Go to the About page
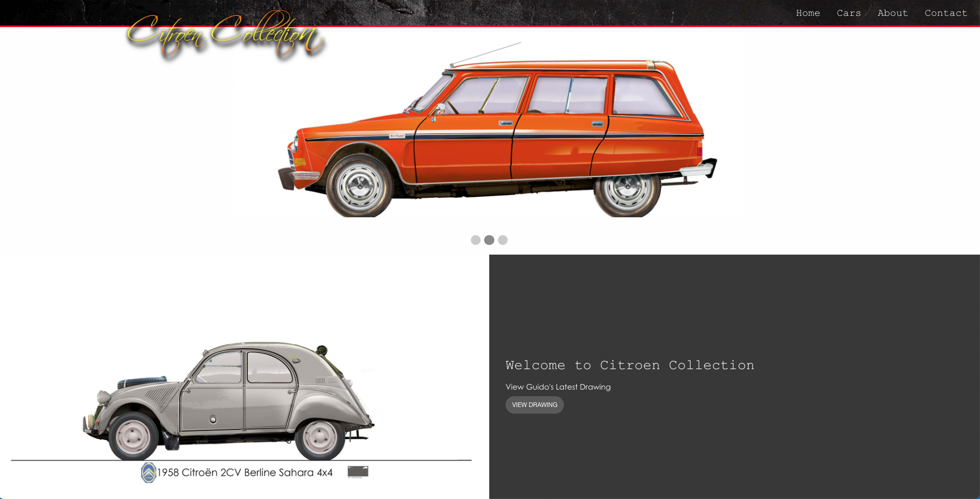980x499 pixels. point(893,13)
